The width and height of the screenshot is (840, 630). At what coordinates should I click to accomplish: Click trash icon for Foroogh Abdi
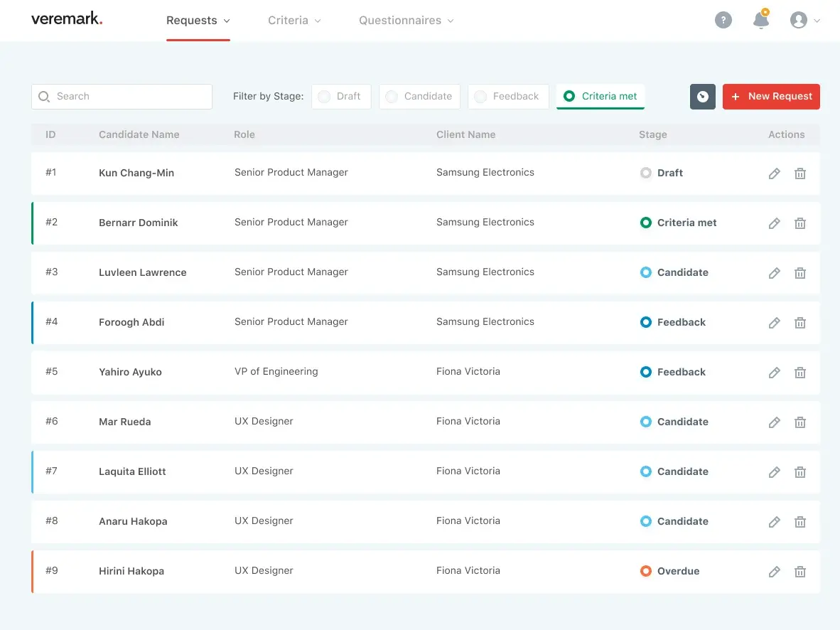pyautogui.click(x=799, y=323)
